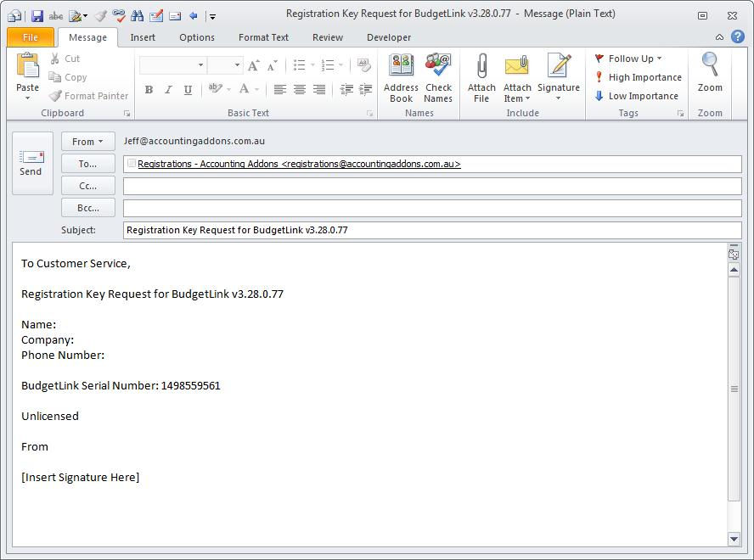Open the Address Book
Image resolution: width=754 pixels, height=560 pixels.
401,78
